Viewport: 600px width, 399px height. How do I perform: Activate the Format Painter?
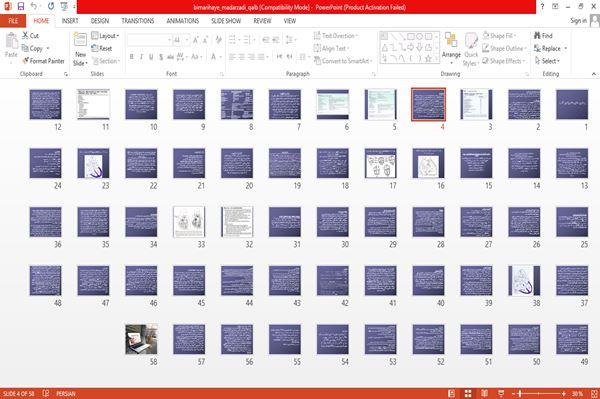pyautogui.click(x=43, y=61)
